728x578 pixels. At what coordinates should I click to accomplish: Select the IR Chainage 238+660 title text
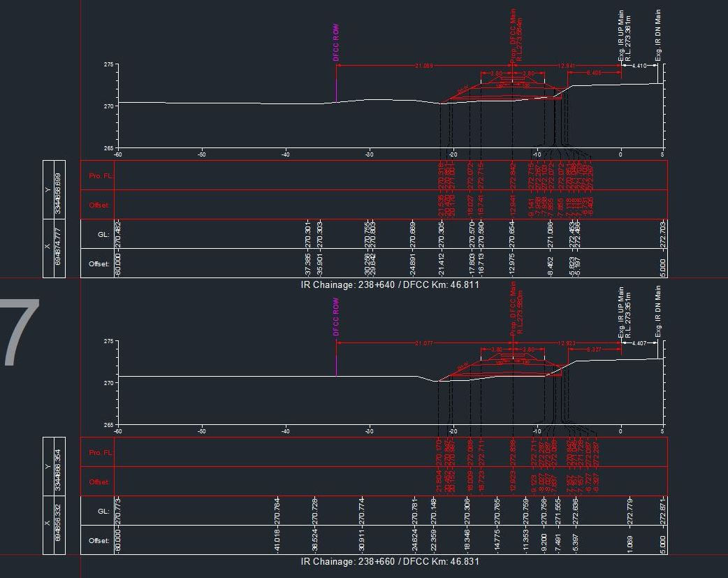[390, 561]
